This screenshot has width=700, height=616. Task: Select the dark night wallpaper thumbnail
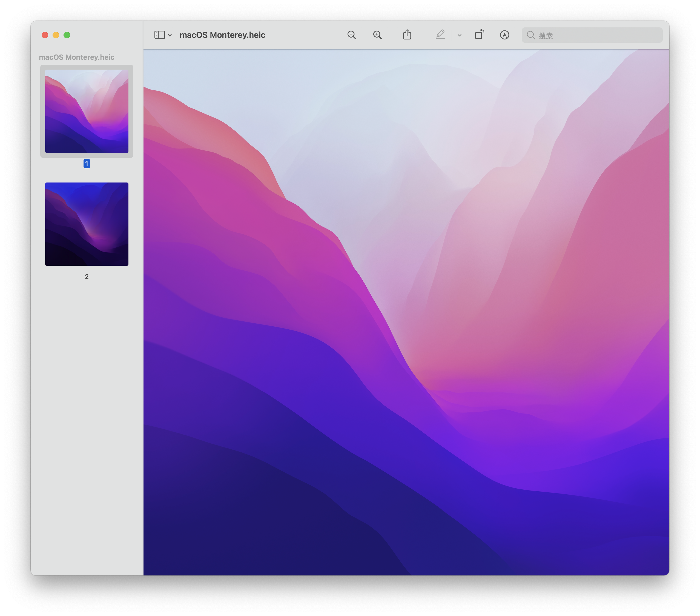[x=87, y=224]
